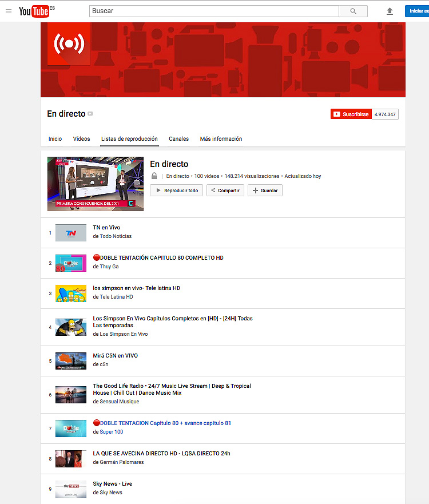Click the live broadcast channel avatar

(69, 43)
